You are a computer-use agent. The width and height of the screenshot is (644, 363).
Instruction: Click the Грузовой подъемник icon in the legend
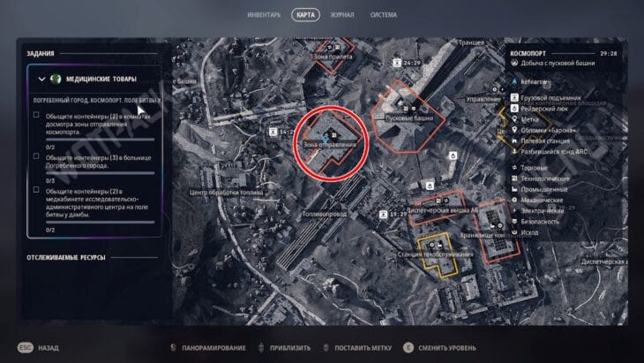(x=514, y=97)
